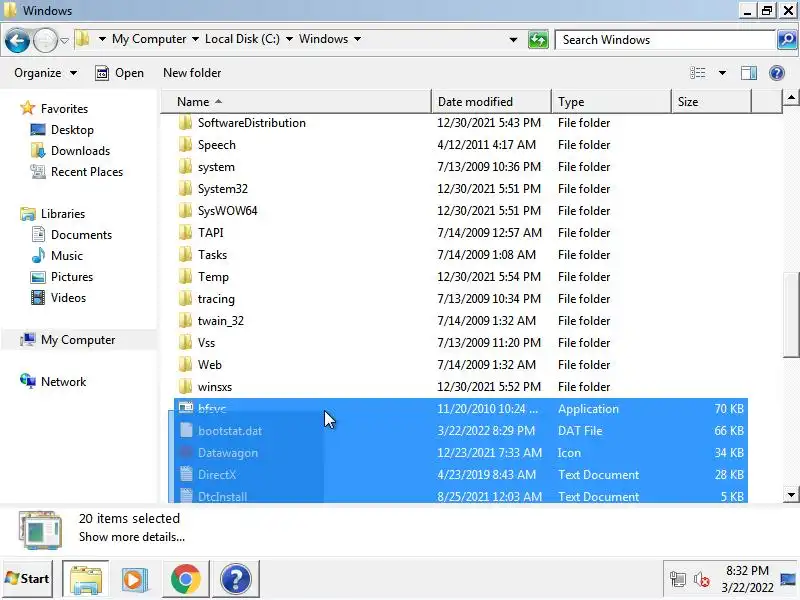Select the Temp folder icon

[185, 277]
